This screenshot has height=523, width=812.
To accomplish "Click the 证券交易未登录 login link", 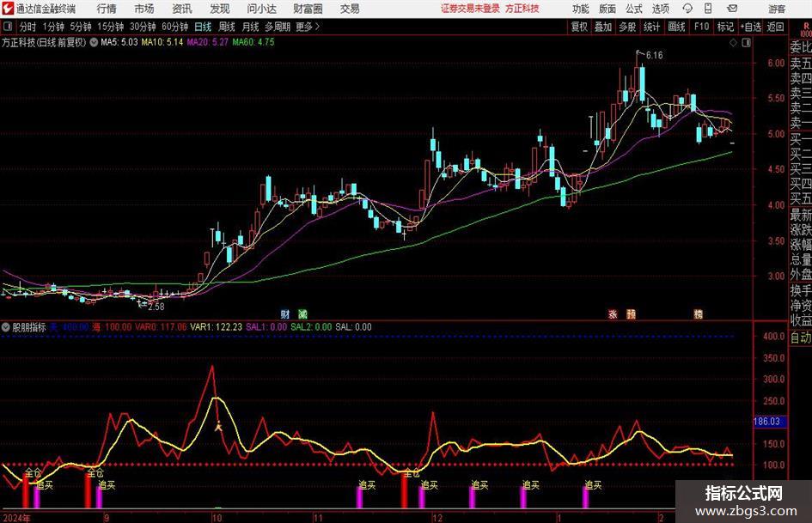I will (x=470, y=9).
